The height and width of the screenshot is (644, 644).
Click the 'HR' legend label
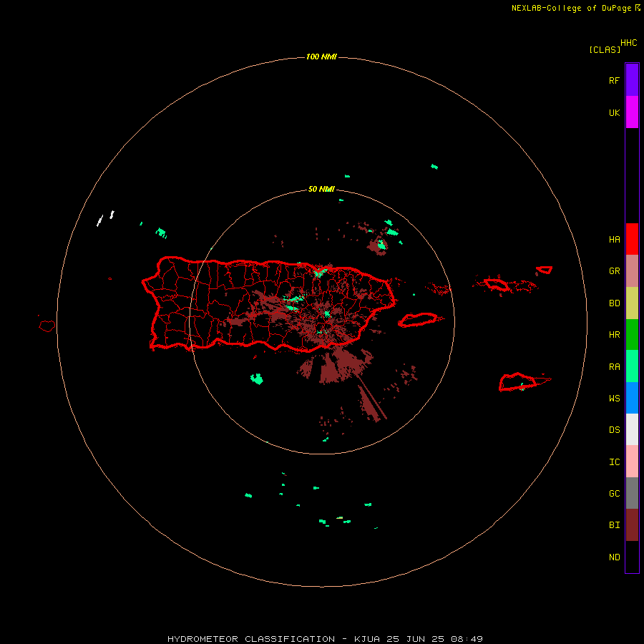[x=614, y=335]
